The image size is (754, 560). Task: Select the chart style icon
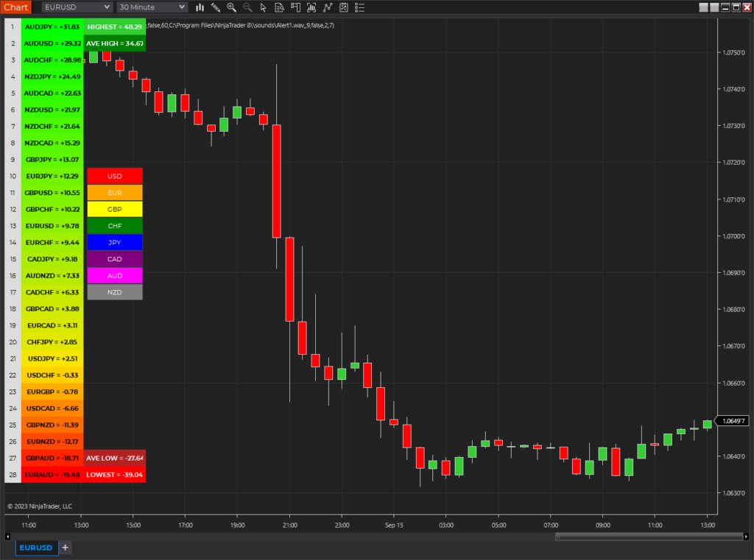[200, 7]
